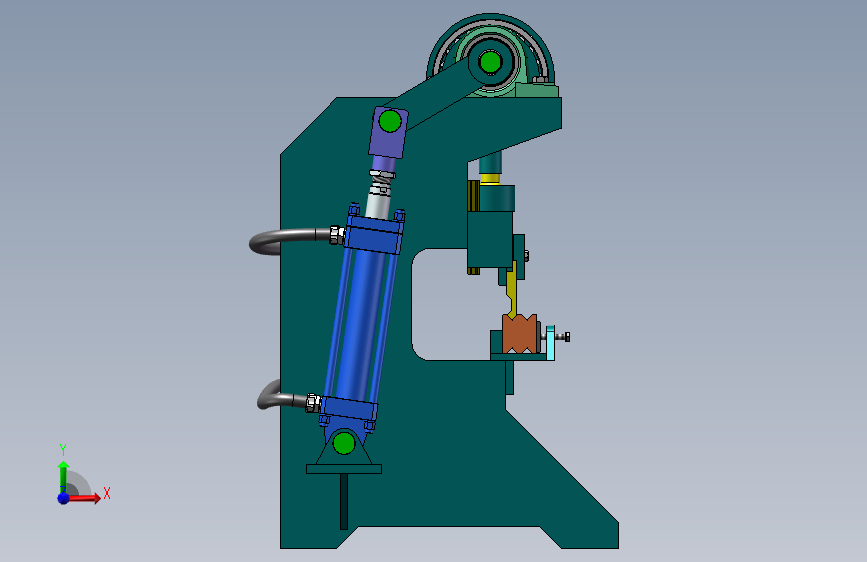Viewport: 867px width, 562px height.
Task: Select the green pin in the purple clevis
Action: (x=390, y=121)
